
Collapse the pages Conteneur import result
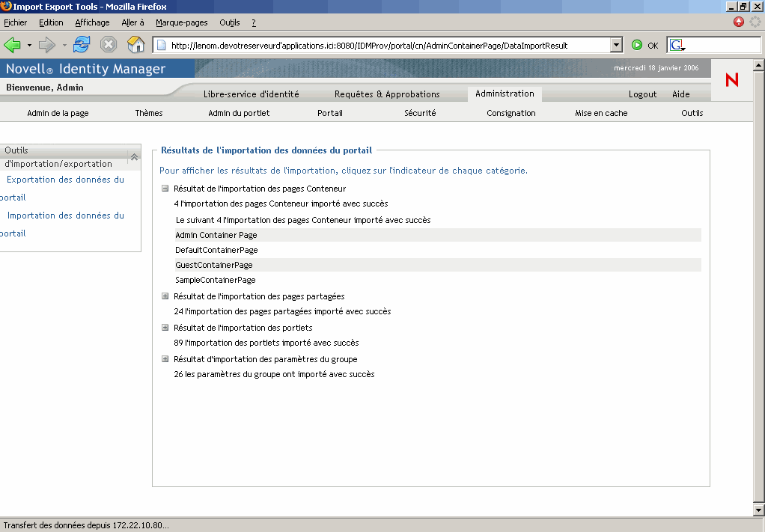coord(165,189)
